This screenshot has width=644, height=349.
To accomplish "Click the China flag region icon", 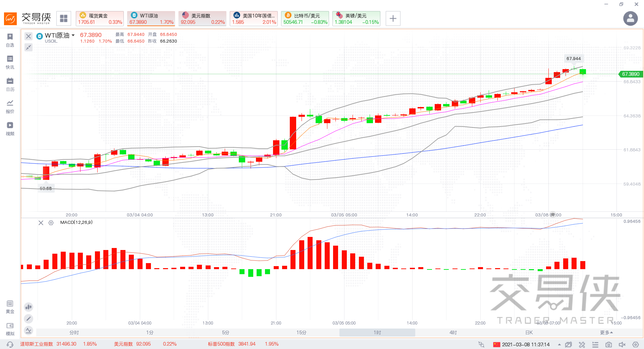I will pos(497,345).
